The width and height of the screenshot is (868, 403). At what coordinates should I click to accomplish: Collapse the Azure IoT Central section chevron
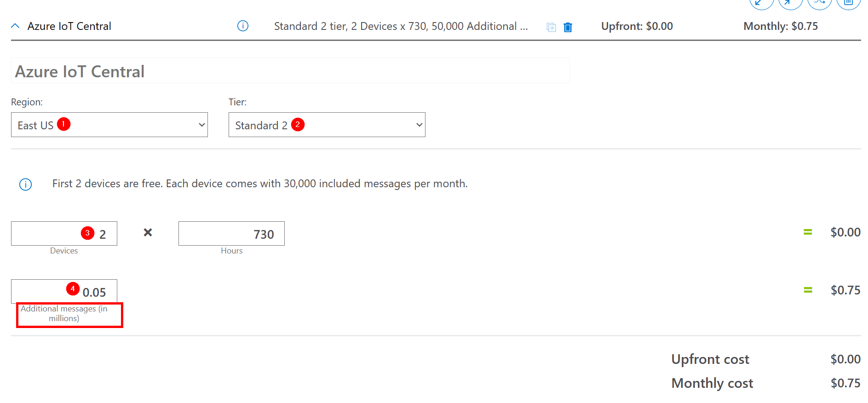pos(15,26)
